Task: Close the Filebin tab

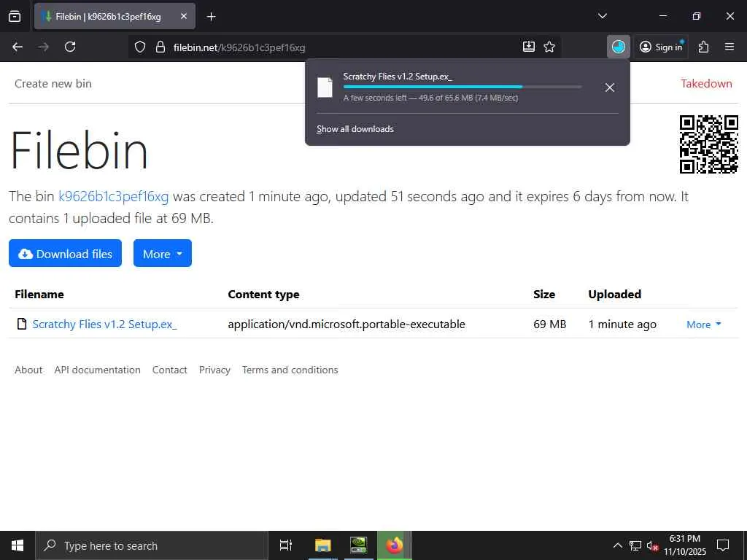Action: [x=184, y=16]
